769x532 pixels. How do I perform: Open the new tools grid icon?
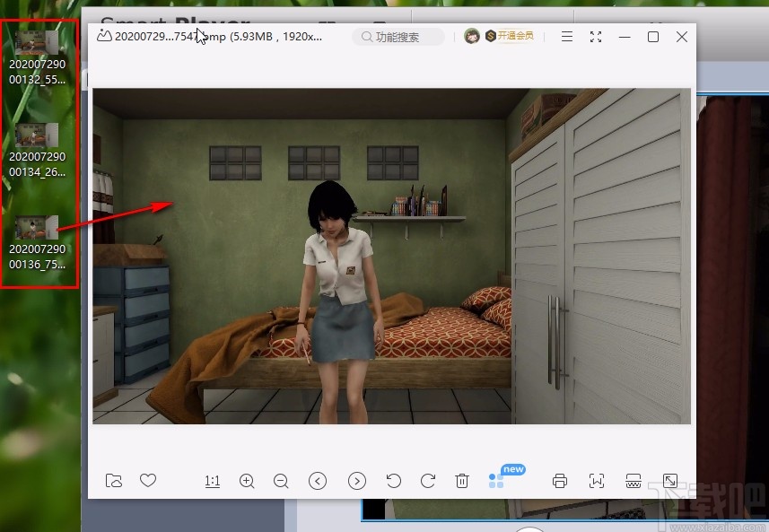[496, 481]
